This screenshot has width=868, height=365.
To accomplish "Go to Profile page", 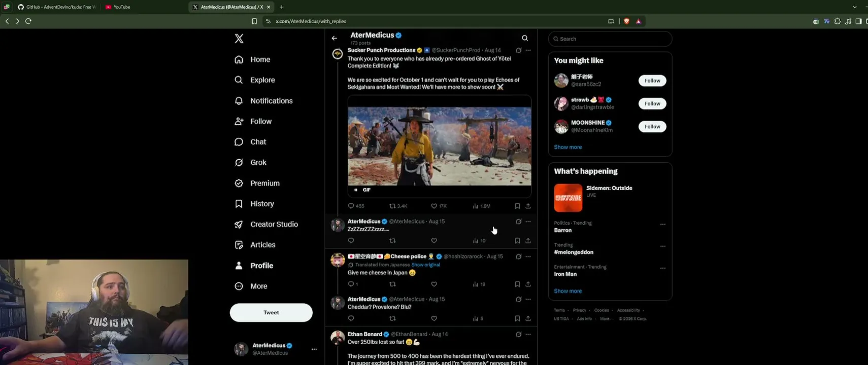I will (254, 266).
